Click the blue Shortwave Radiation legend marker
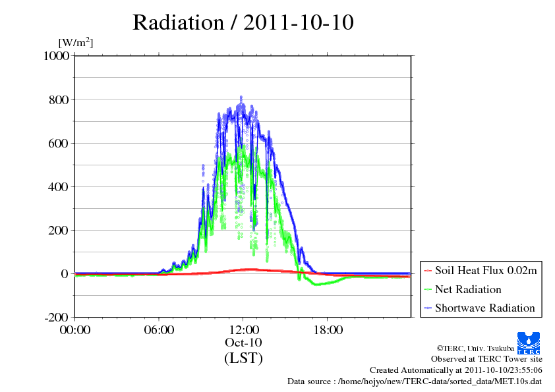The image size is (555, 392). (x=428, y=308)
